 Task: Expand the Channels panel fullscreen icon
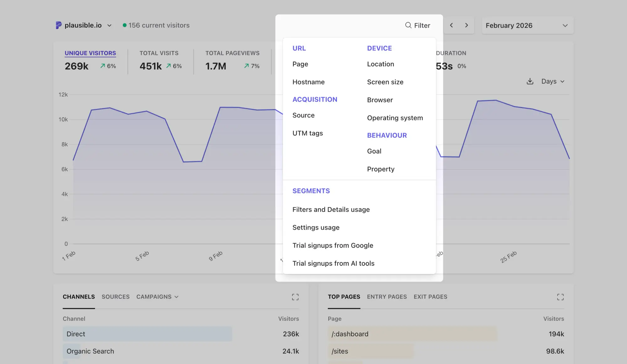[x=295, y=297]
